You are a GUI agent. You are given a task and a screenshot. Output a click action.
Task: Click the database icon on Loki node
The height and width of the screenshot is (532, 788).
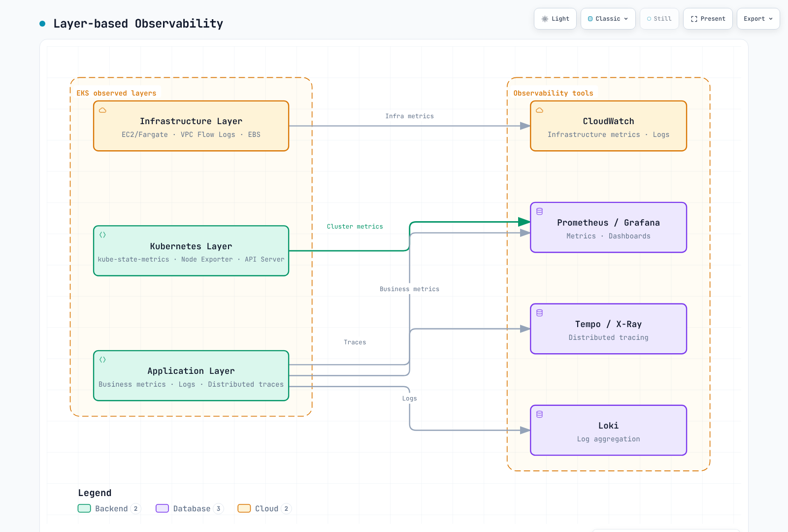539,414
